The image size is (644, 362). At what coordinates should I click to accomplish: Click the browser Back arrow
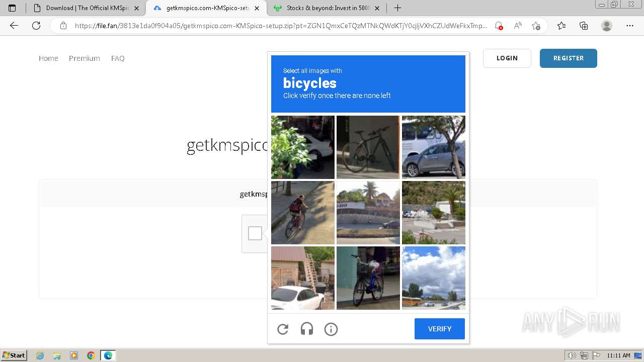click(14, 26)
